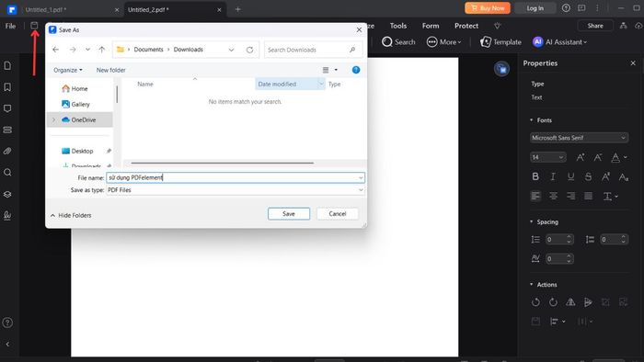Open the bookmarks panel in left sidebar
Image resolution: width=644 pixels, height=362 pixels.
pyautogui.click(x=7, y=87)
